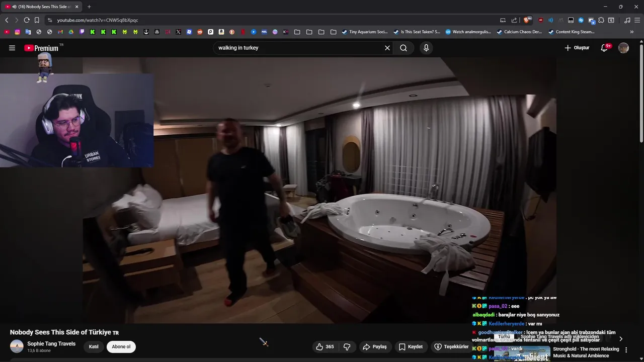Screen dimensions: 644x362
Task: Open Gmail bookmark icon
Action: tap(60, 32)
